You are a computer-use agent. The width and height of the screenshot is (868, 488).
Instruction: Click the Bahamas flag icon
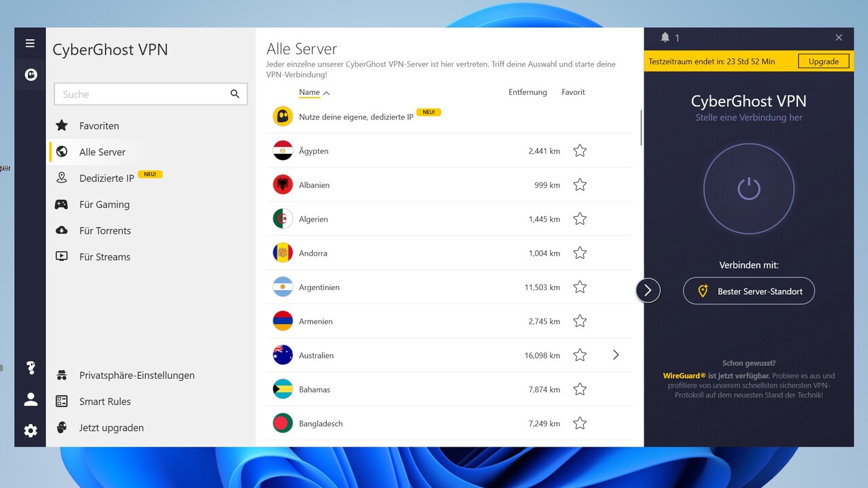pyautogui.click(x=283, y=389)
